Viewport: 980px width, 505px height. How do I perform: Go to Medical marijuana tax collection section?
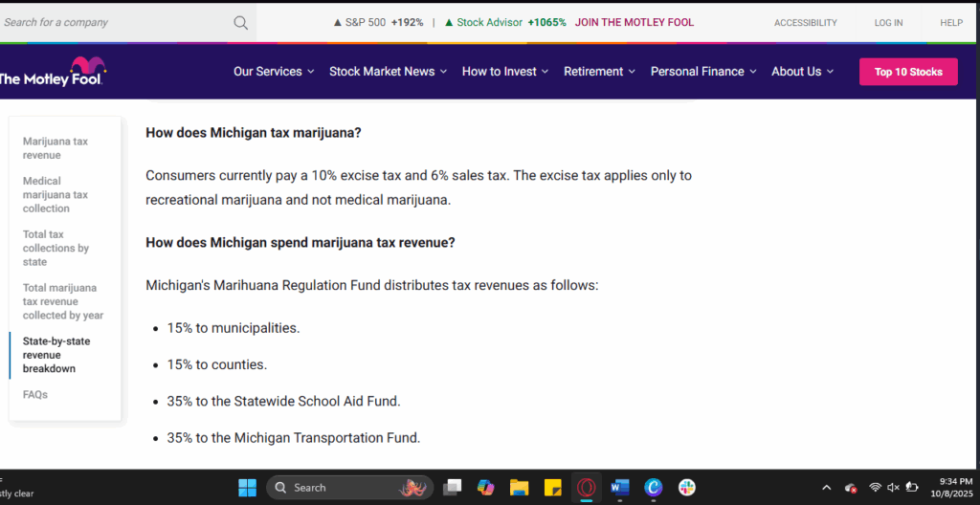point(56,194)
